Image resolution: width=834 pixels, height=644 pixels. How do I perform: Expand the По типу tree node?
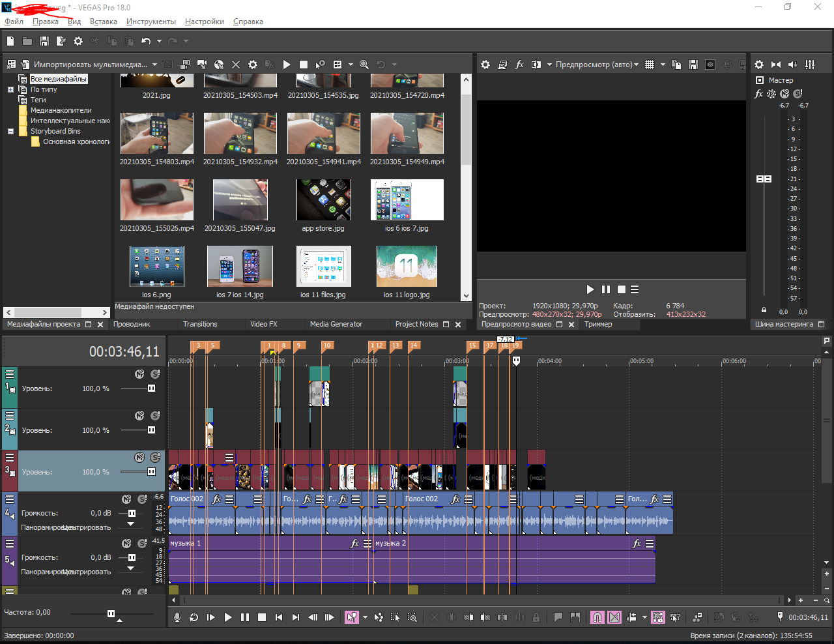tap(10, 89)
